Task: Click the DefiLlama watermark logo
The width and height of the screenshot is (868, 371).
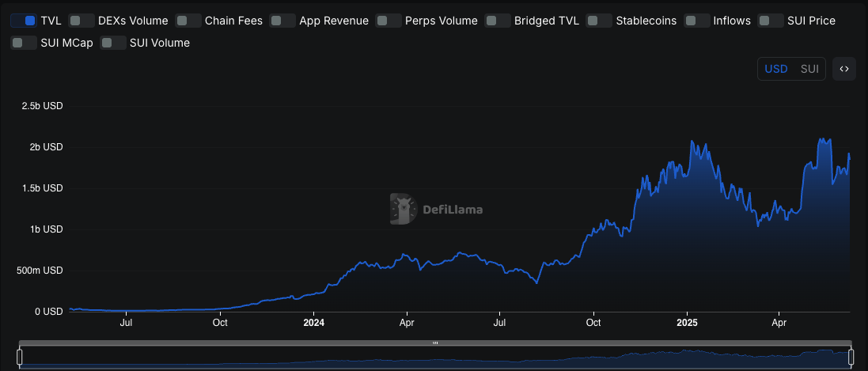Action: pyautogui.click(x=436, y=210)
